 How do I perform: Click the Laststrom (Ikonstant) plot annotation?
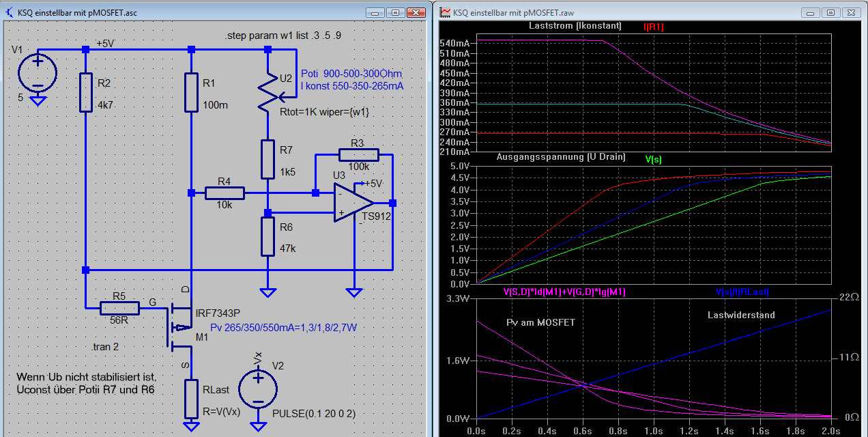click(575, 26)
